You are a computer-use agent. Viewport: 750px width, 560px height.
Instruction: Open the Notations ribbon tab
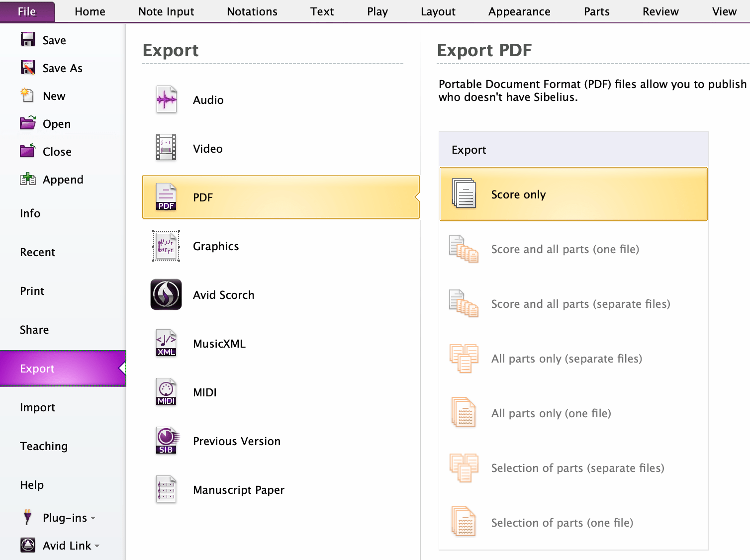(x=252, y=11)
